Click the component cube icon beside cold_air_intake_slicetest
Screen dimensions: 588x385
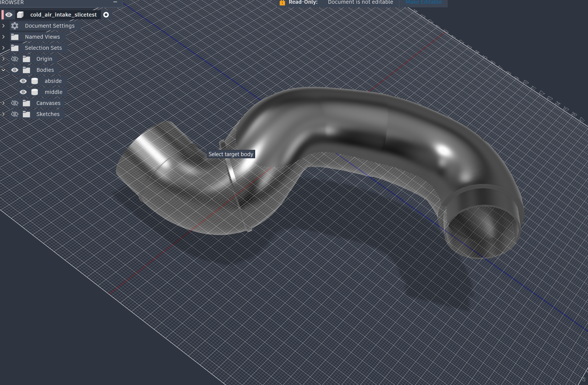click(x=21, y=15)
